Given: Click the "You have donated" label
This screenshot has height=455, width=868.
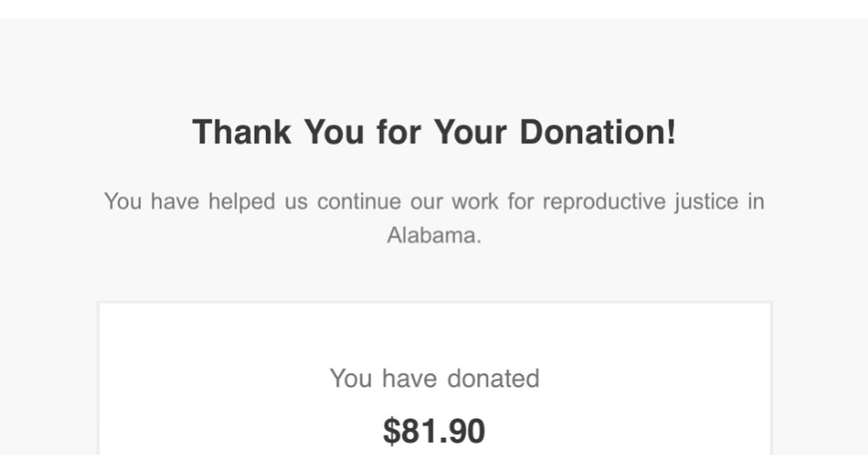Looking at the screenshot, I should [434, 378].
